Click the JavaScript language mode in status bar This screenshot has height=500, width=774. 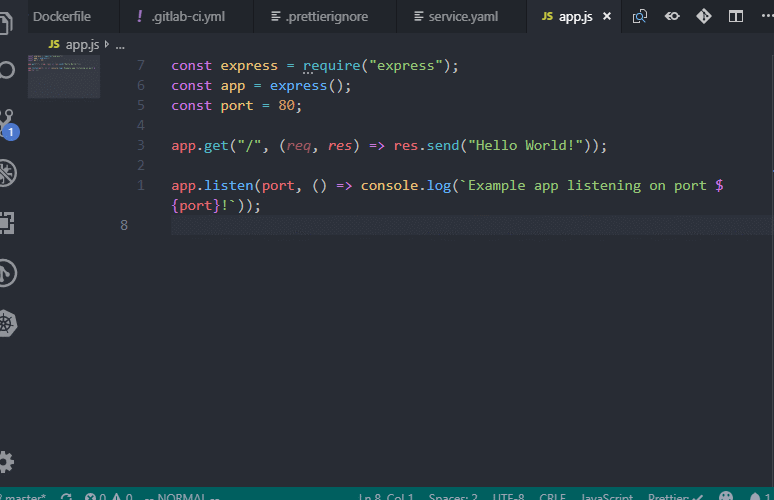[607, 496]
